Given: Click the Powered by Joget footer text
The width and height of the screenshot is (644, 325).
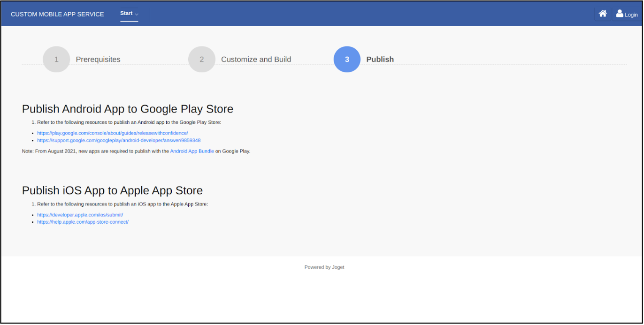Looking at the screenshot, I should pos(324,267).
